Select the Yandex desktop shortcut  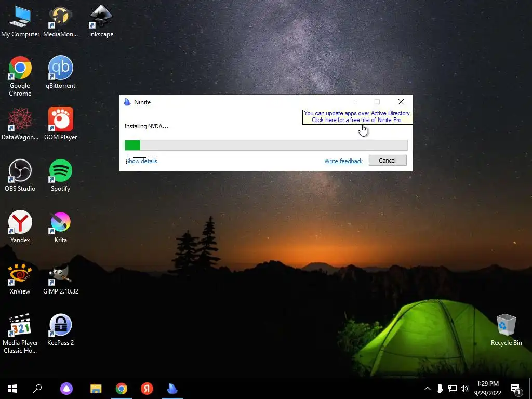tap(20, 227)
